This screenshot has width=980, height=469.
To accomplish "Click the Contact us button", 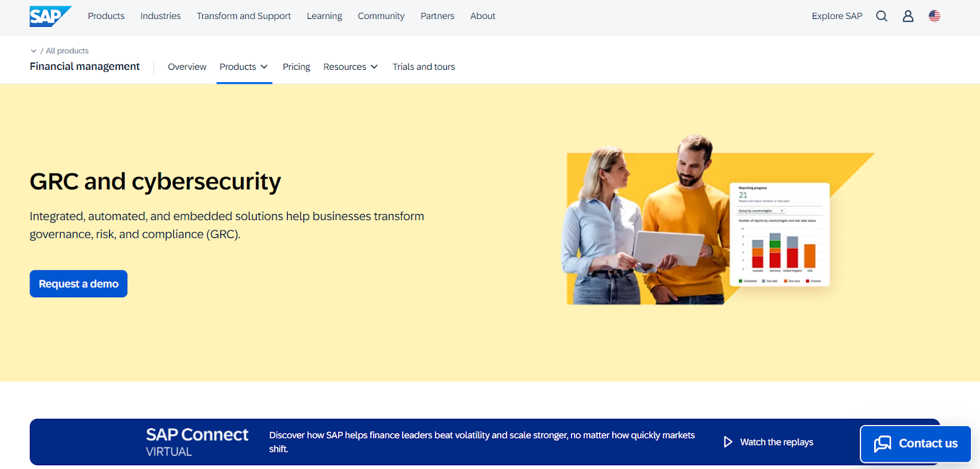I will 916,444.
